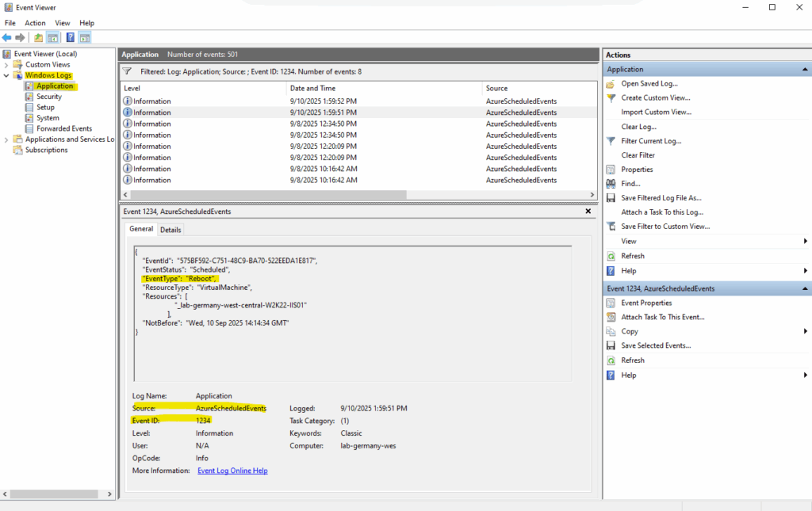Click the Back arrow toolbar icon
Screen dimensions: 812x511
point(6,37)
